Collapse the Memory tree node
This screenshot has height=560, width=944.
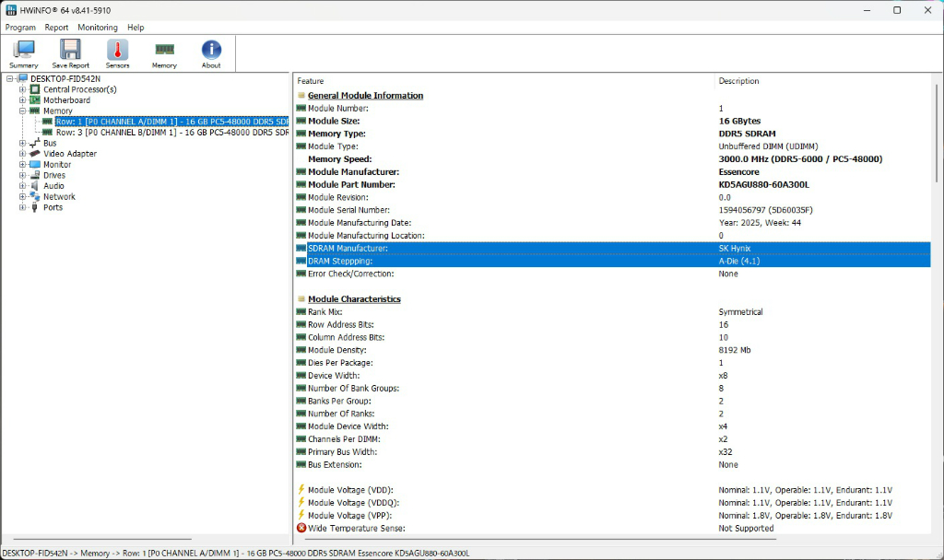point(22,111)
